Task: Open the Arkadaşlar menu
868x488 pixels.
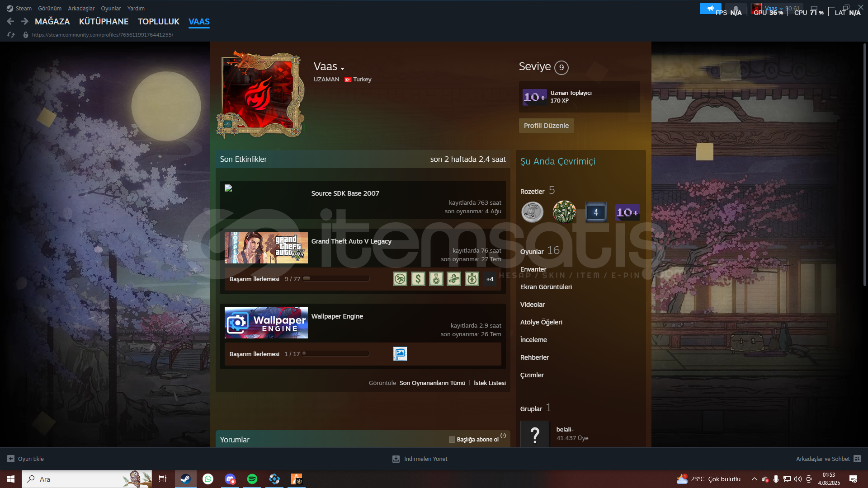Action: [81, 8]
